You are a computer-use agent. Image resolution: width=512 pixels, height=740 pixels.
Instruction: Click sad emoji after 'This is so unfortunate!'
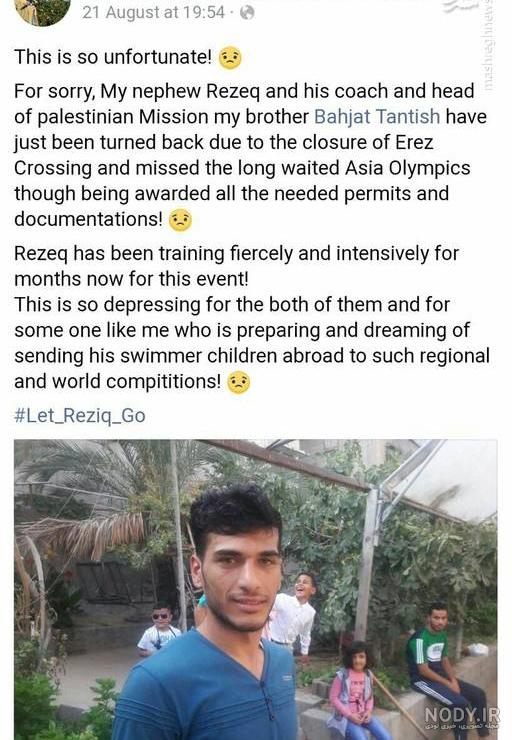pyautogui.click(x=230, y=58)
